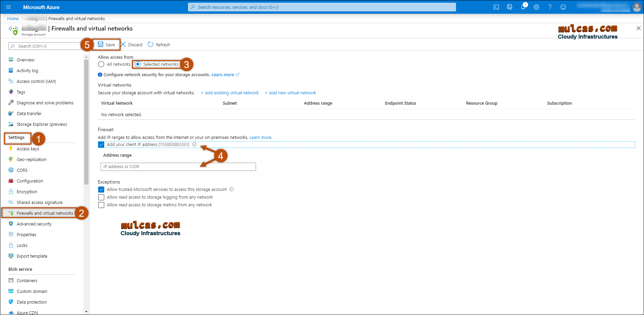Open Access keys in Settings menu
644x315 pixels.
click(x=28, y=149)
